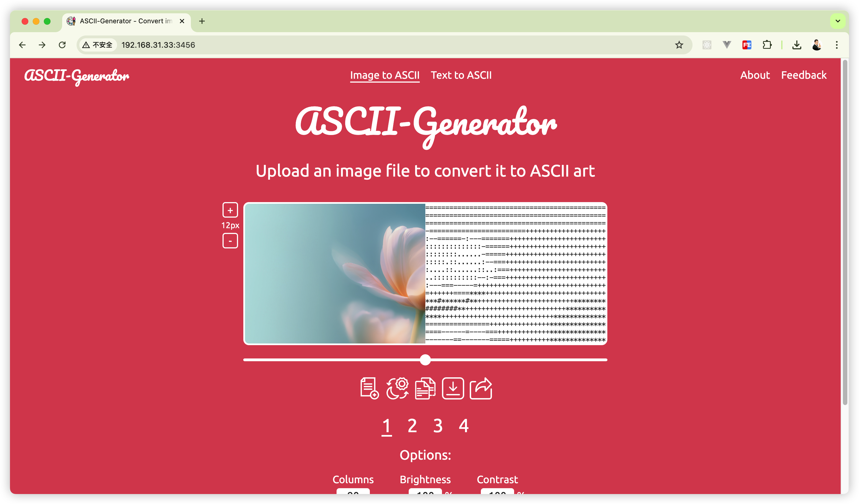Bookmark this page with the star icon

point(679,45)
